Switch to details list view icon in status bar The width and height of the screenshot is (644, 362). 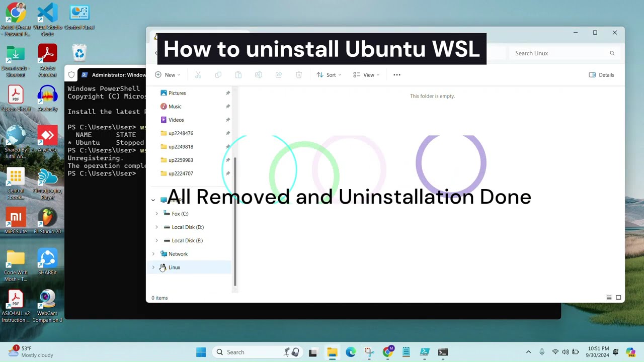[609, 298]
